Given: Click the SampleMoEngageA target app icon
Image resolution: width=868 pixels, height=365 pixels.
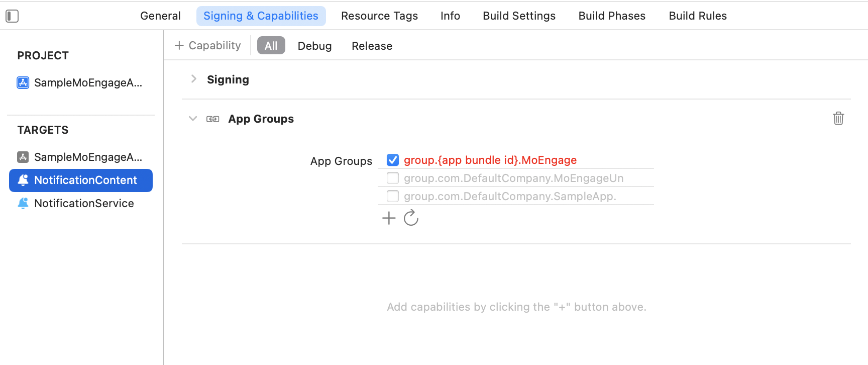Looking at the screenshot, I should (x=23, y=157).
